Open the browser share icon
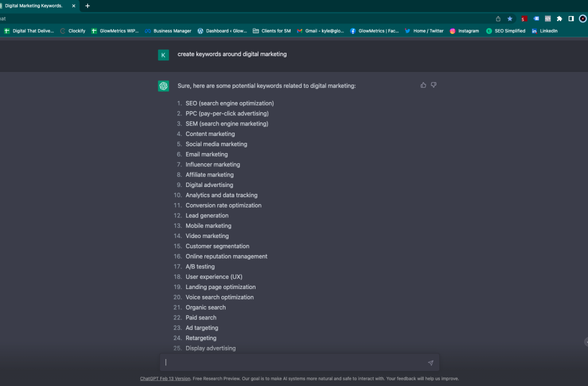Viewport: 588px width, 386px height. [498, 18]
